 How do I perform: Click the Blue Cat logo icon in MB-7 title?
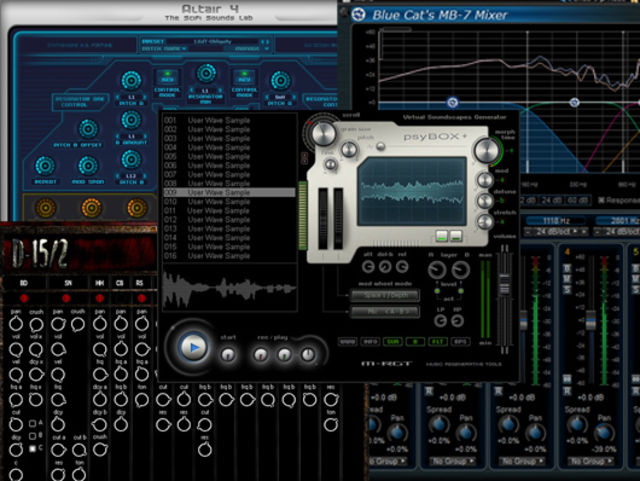click(358, 14)
